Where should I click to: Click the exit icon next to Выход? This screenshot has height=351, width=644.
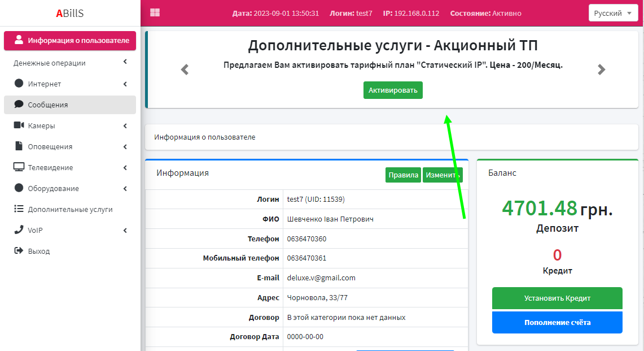[19, 251]
